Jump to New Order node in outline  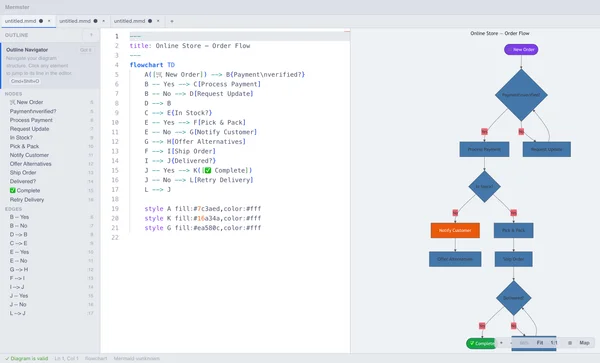[51, 102]
